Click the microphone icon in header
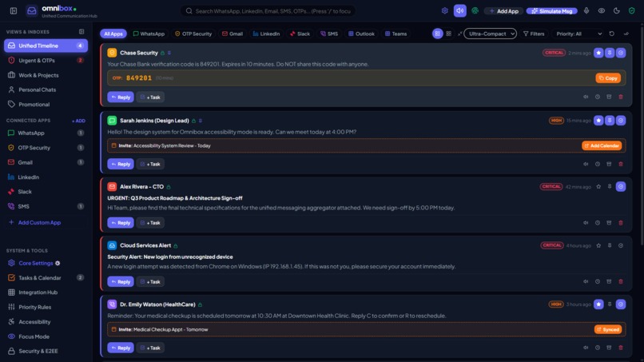The height and width of the screenshot is (362, 644). point(586,10)
